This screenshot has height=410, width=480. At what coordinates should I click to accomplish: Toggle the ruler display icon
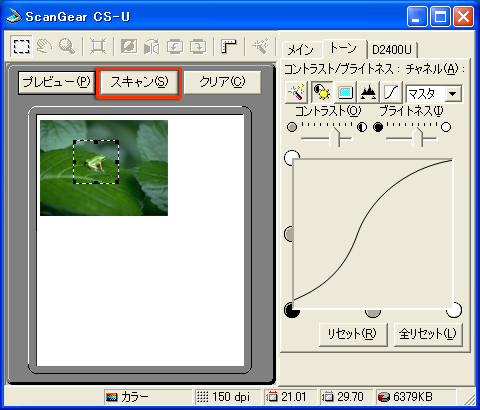point(229,46)
